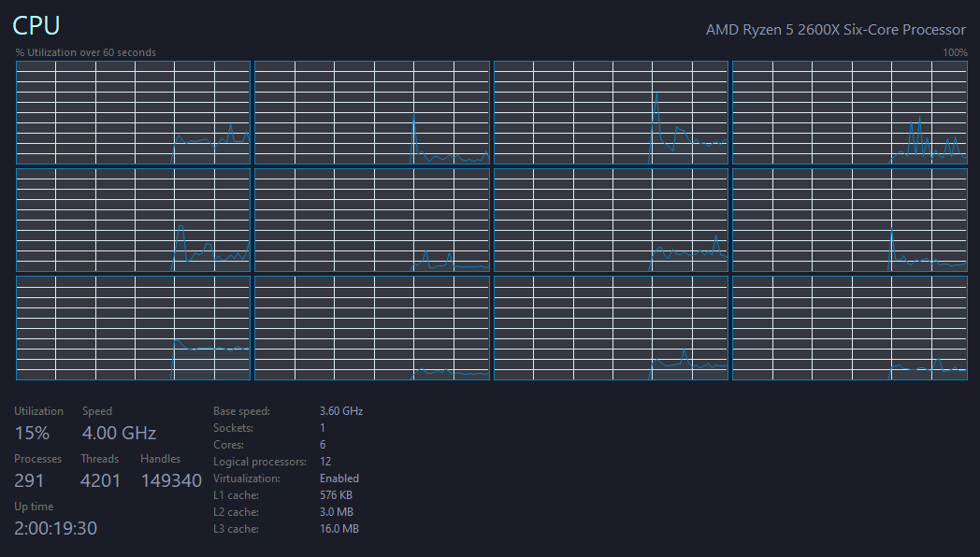This screenshot has width=980, height=557.
Task: Click the AMD Ryzen 5 2600X processor name
Action: click(836, 30)
